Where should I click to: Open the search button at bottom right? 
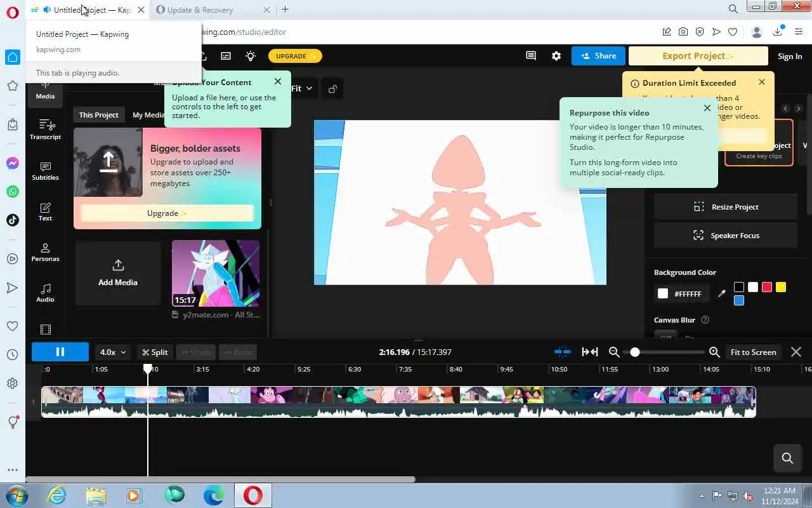tap(787, 458)
